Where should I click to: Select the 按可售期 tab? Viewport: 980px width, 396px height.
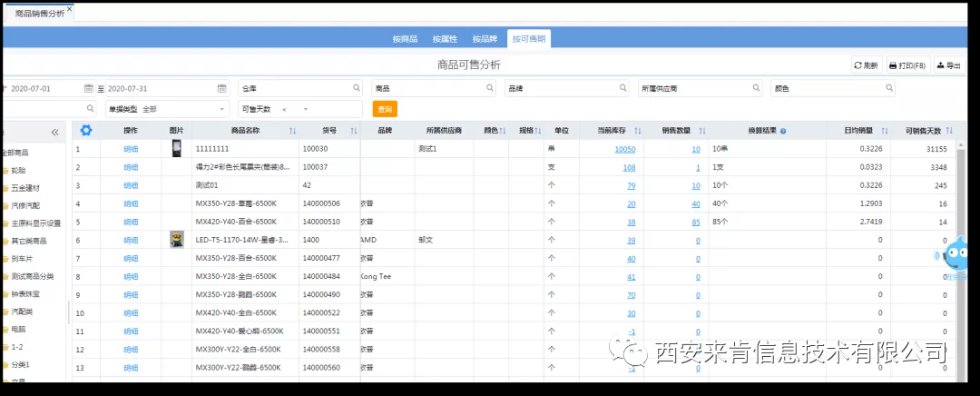529,39
